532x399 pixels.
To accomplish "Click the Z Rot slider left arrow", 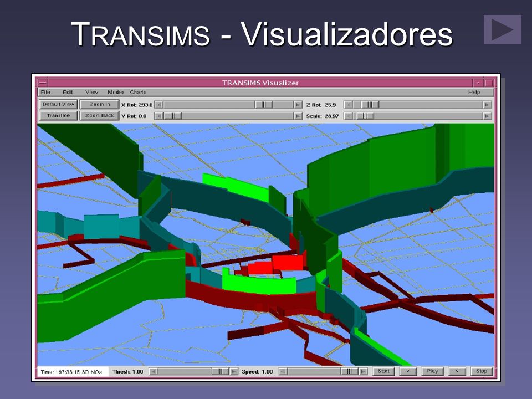I will coord(348,105).
